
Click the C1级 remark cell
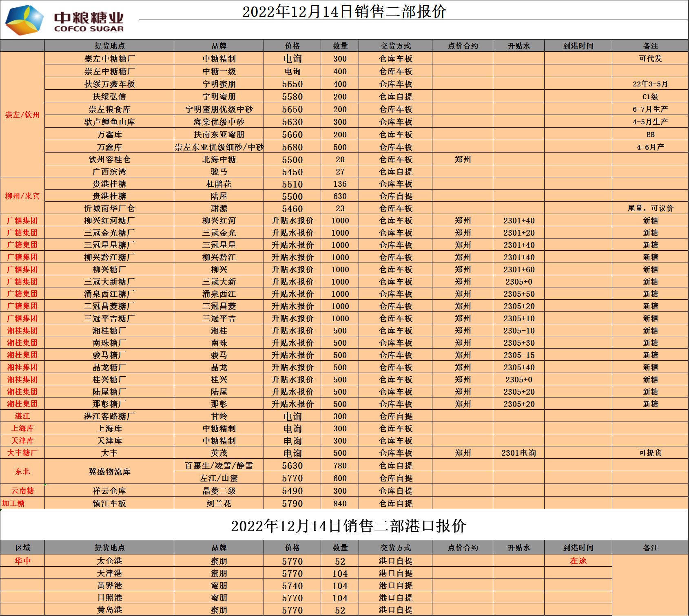(x=650, y=97)
